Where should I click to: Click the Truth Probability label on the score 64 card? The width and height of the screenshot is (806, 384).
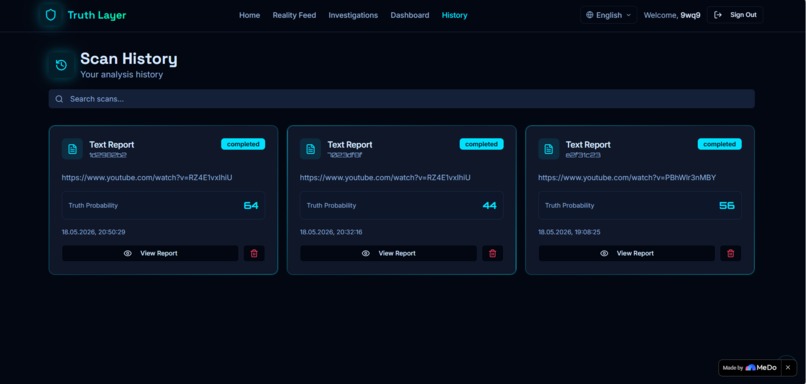(93, 205)
